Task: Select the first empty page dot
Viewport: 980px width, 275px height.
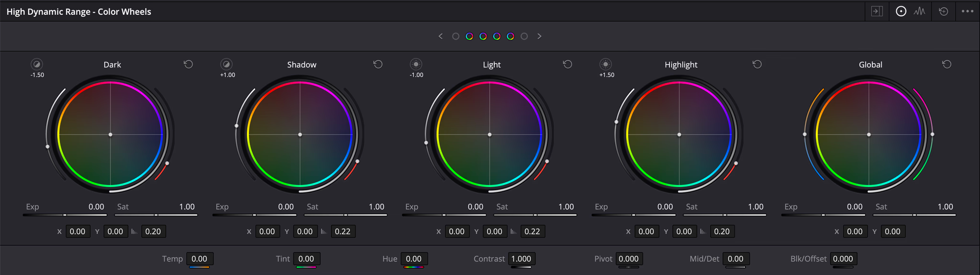Action: pyautogui.click(x=456, y=36)
